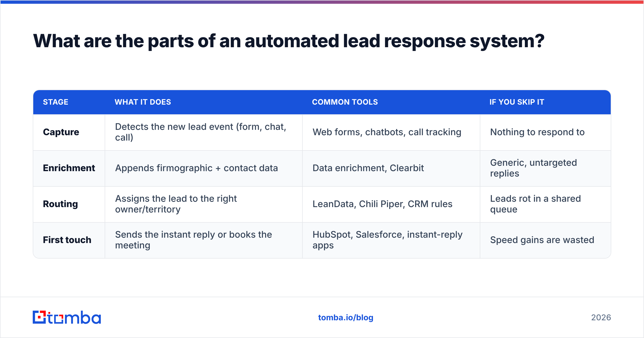This screenshot has height=338, width=644.
Task: Click 'Sends the instant reply or books' cell
Action: tap(204, 240)
